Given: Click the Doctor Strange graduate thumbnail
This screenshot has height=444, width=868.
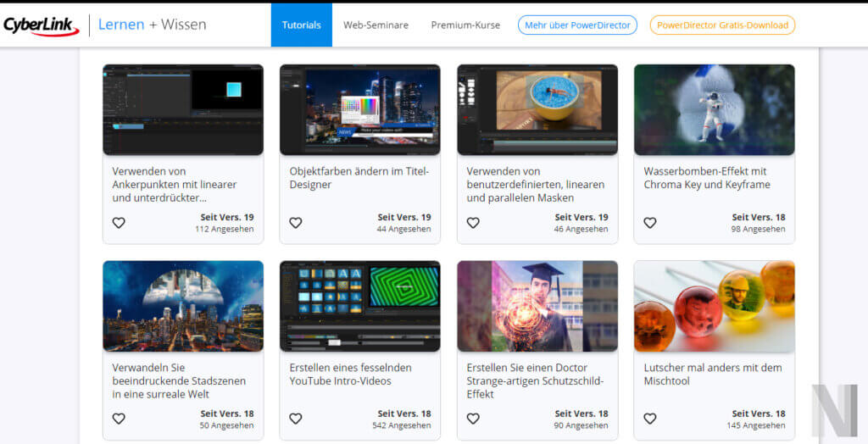Looking at the screenshot, I should click(537, 306).
